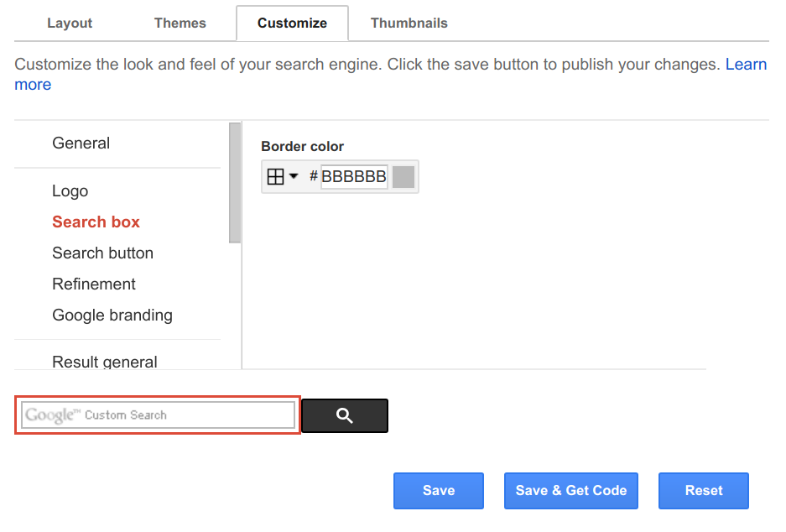Click the Learn more link
This screenshot has width=786, height=532.
pos(746,64)
